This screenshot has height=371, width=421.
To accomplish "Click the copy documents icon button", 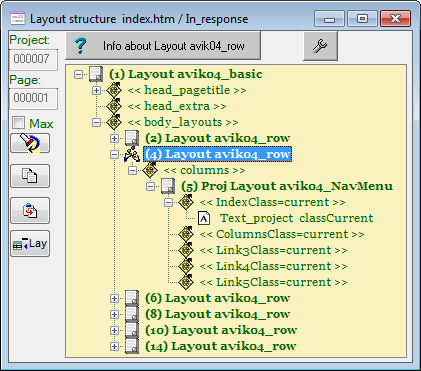I will click(x=30, y=176).
